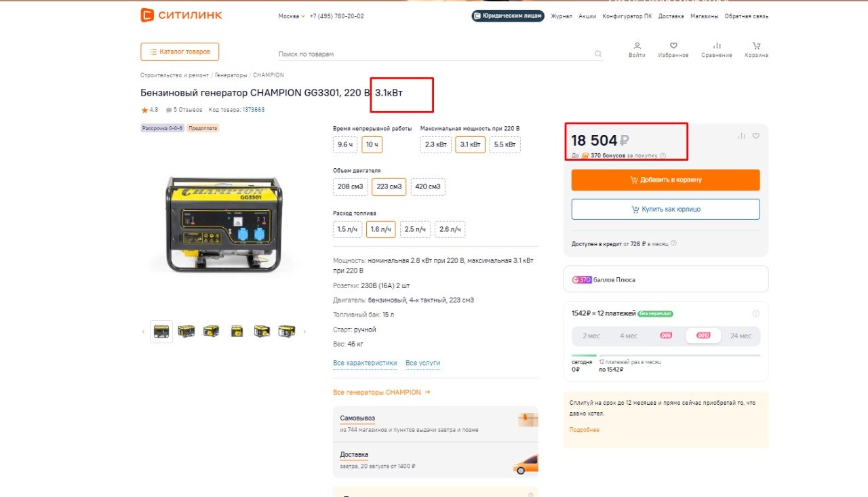Show next product thumbnails with right arrow
The image size is (868, 497).
[304, 332]
